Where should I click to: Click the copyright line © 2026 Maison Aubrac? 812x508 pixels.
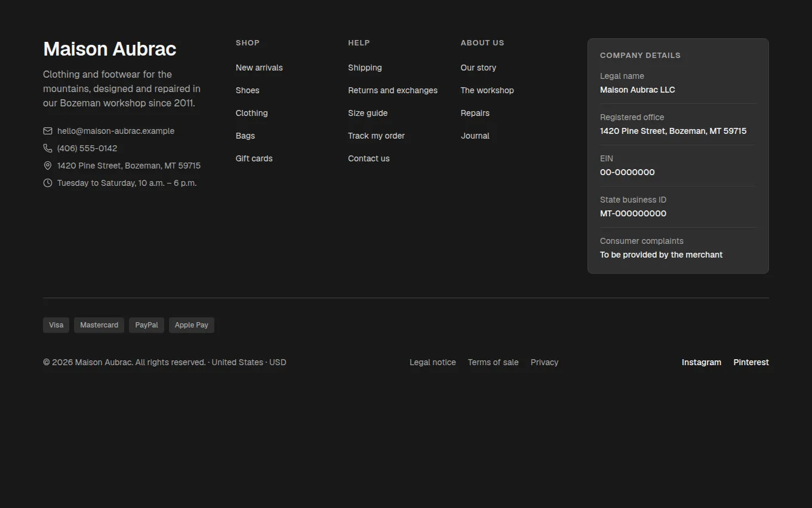point(165,362)
